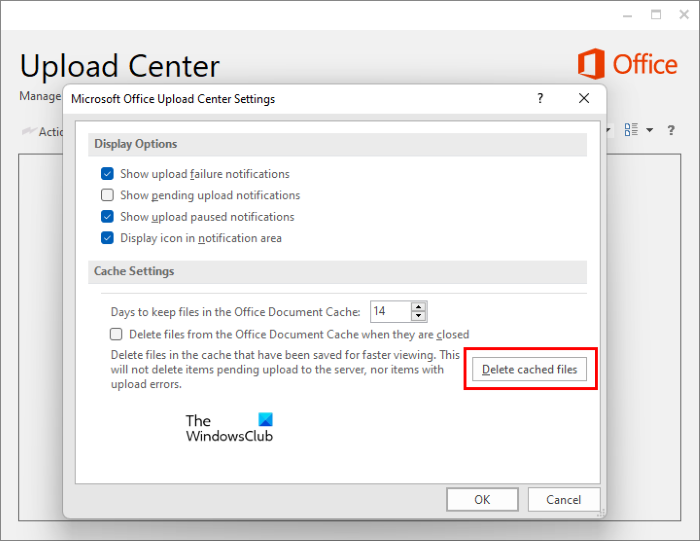700x541 pixels.
Task: Click the view options icon in Upload Center toolbar
Action: (631, 130)
